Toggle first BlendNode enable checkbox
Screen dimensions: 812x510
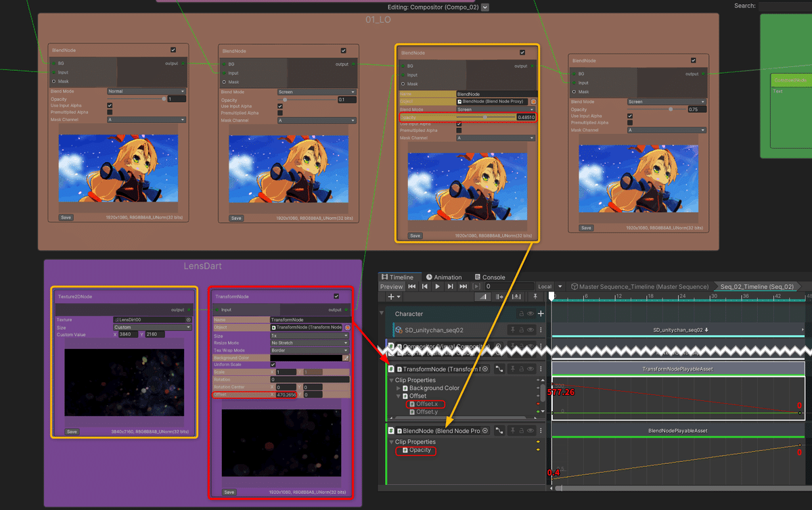click(x=173, y=50)
